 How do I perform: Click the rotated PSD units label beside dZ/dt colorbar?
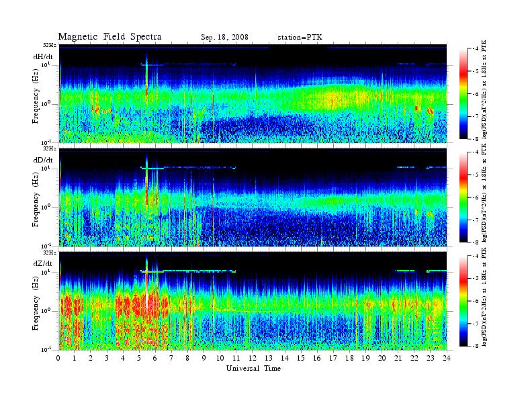[x=484, y=297]
